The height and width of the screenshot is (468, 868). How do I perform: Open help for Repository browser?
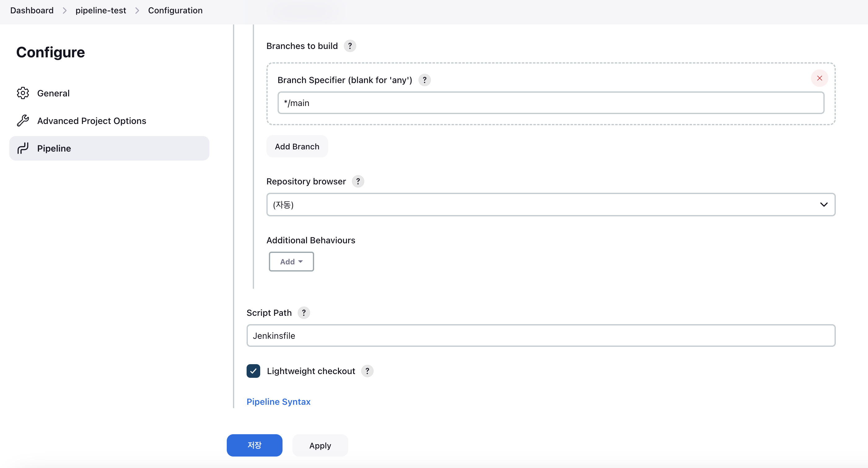(358, 181)
